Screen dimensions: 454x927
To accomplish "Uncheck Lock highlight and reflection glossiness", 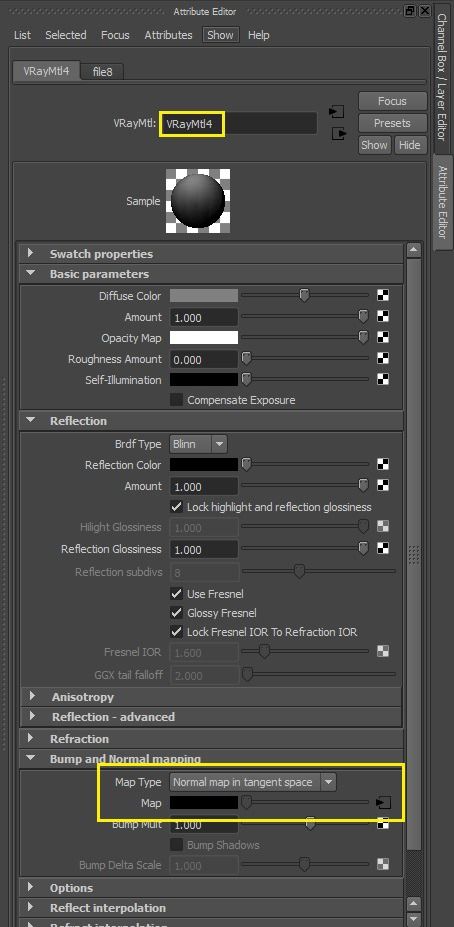I will tap(176, 507).
